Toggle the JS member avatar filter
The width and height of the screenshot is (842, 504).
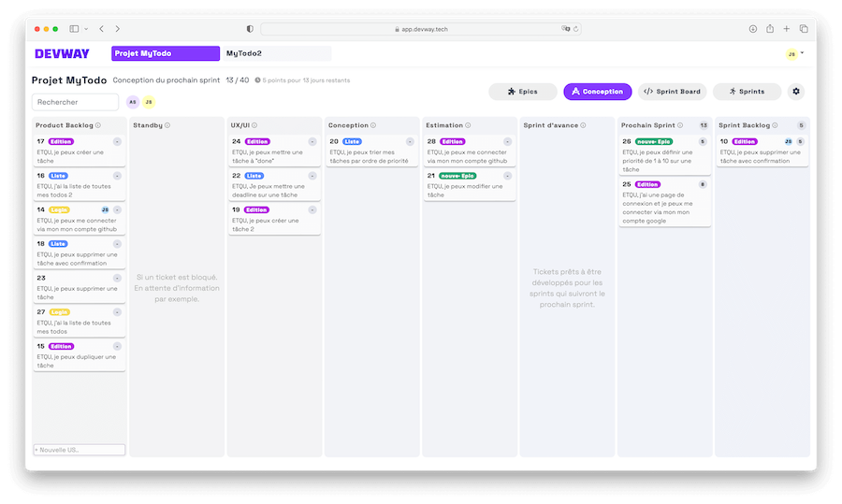(148, 102)
